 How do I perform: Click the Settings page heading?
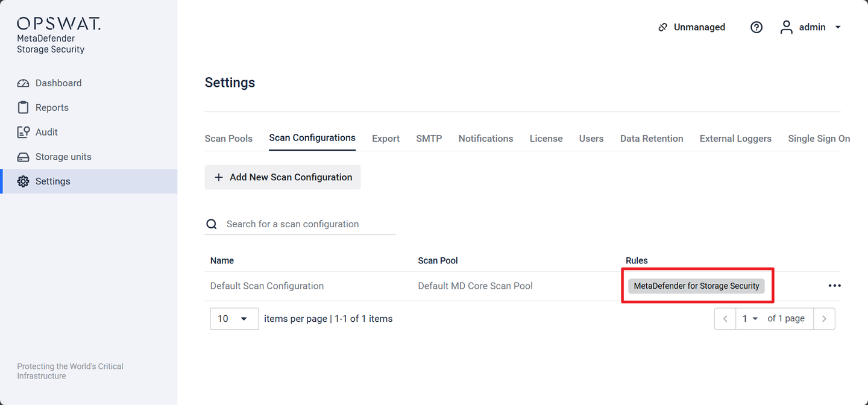coord(230,83)
